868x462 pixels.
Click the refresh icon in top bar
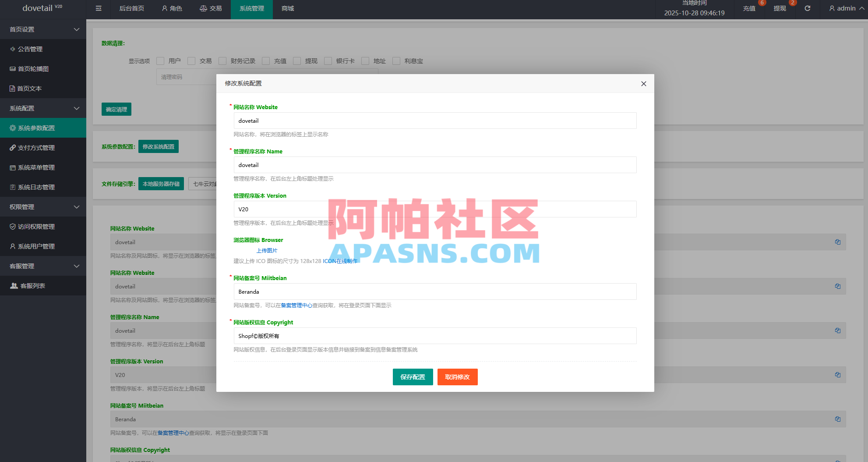coord(808,8)
